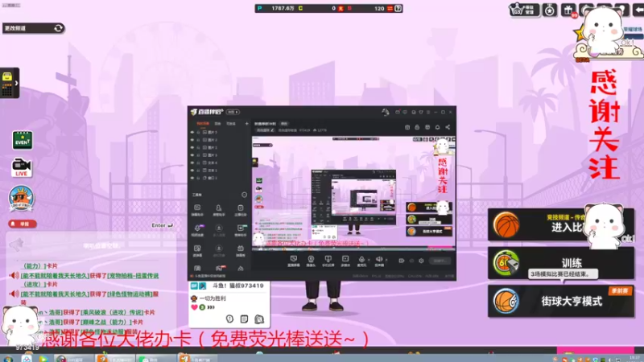The height and width of the screenshot is (362, 644).
Task: Open the medal star icon in top bar
Action: click(x=550, y=10)
